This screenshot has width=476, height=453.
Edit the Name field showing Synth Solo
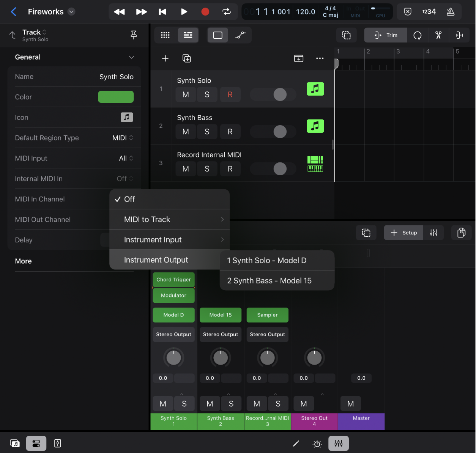click(x=117, y=77)
